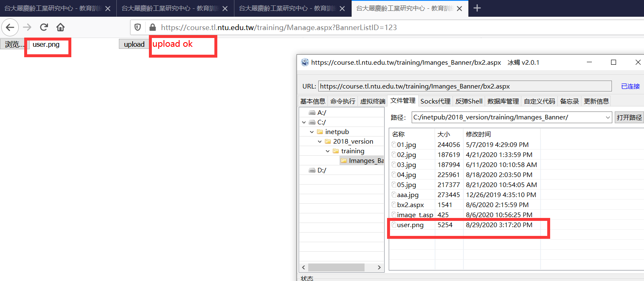The width and height of the screenshot is (644, 281).
Task: Click the URL field in 冰蝎 window
Action: (x=465, y=86)
